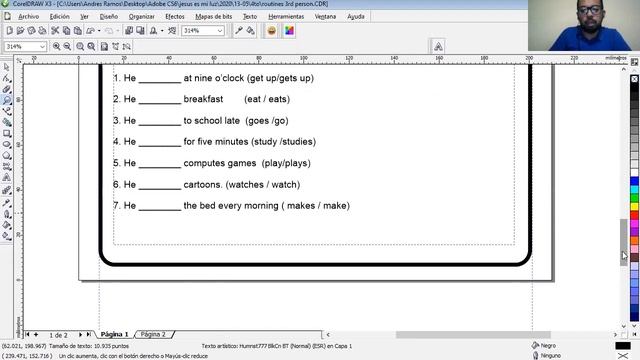Image resolution: width=640 pixels, height=360 pixels.
Task: Open the Organizar menu
Action: (x=142, y=16)
